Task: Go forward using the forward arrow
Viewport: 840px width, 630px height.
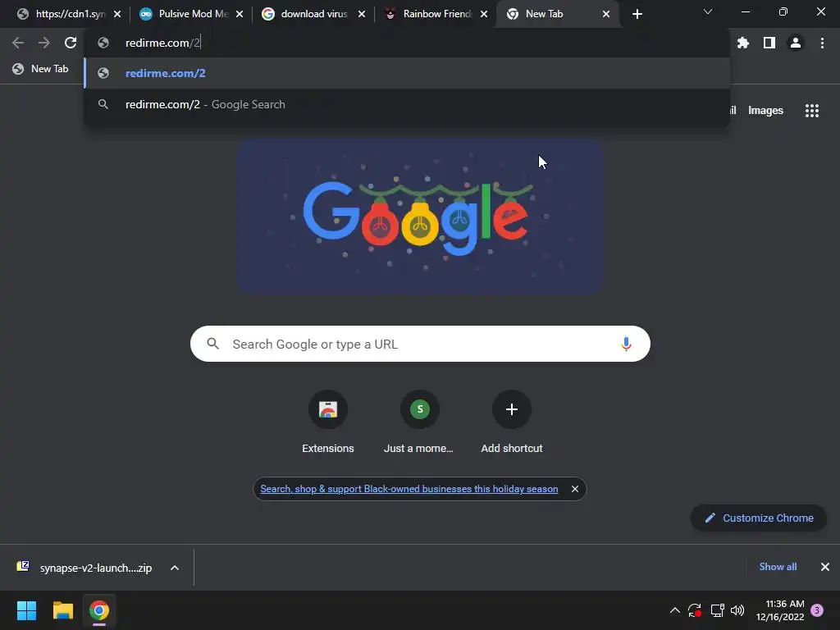Action: point(44,43)
